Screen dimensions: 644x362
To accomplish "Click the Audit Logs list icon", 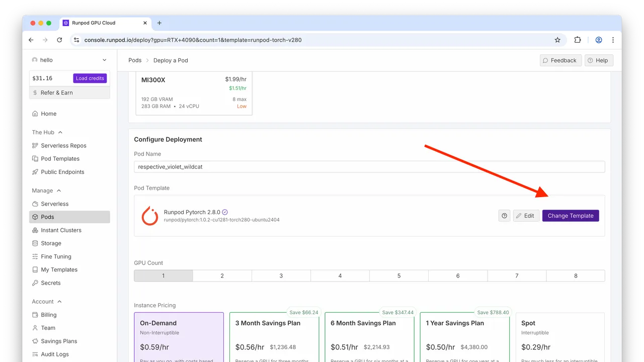I will (35, 354).
